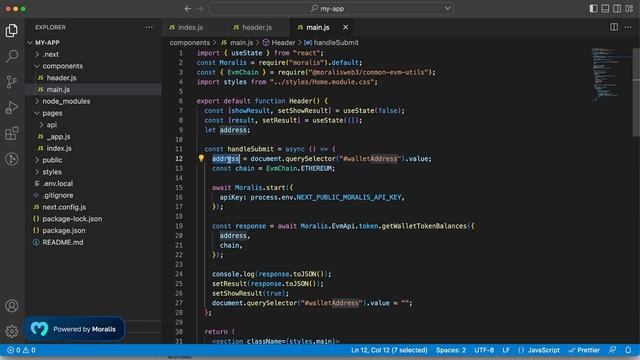Expand the node_modules folder
This screenshot has height=360, width=640.
pyautogui.click(x=66, y=101)
